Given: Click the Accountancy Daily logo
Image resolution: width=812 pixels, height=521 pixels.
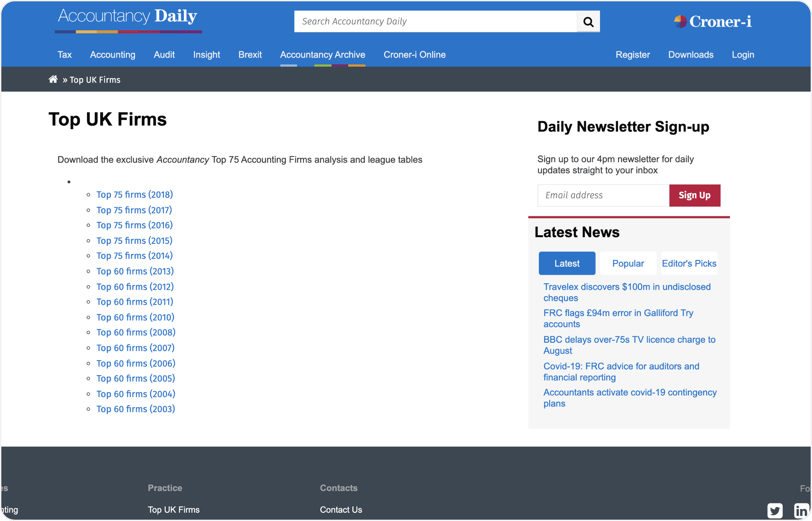Looking at the screenshot, I should click(x=128, y=19).
